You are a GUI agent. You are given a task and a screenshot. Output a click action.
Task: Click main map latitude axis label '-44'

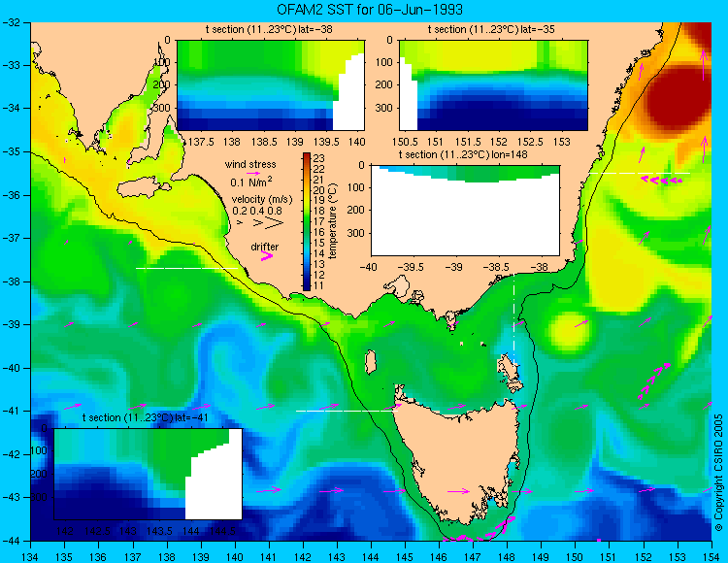click(x=11, y=541)
